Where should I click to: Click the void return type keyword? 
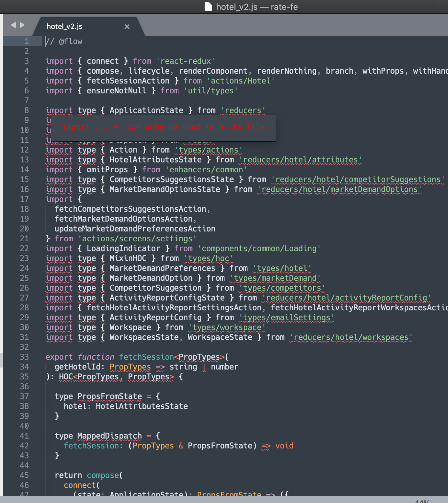pyautogui.click(x=284, y=446)
